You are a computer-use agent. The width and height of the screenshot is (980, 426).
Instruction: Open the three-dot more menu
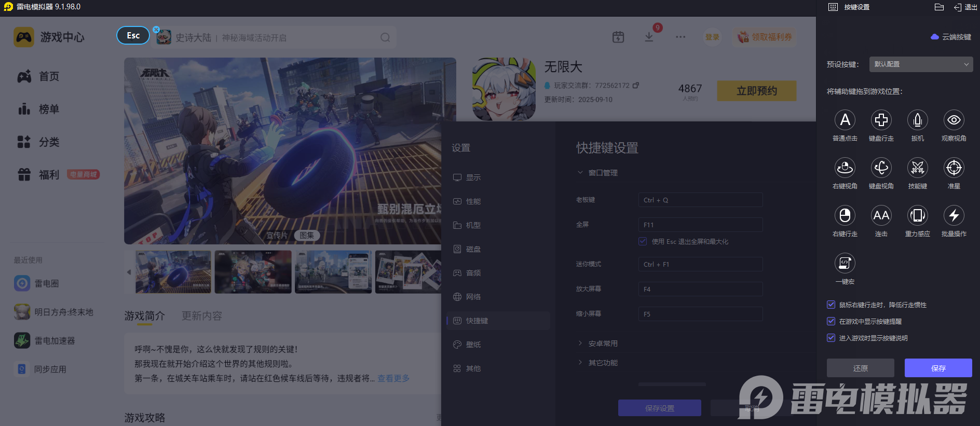pyautogui.click(x=680, y=37)
